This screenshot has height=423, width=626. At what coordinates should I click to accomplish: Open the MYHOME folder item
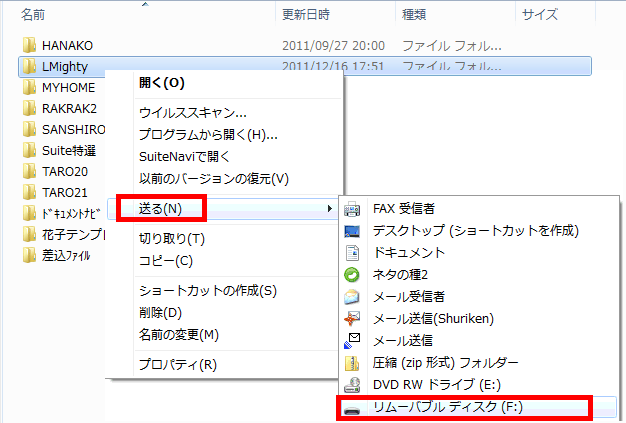click(68, 88)
